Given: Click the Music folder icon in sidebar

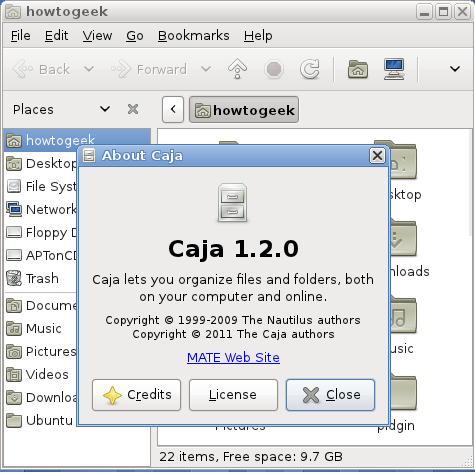Looking at the screenshot, I should [x=14, y=328].
